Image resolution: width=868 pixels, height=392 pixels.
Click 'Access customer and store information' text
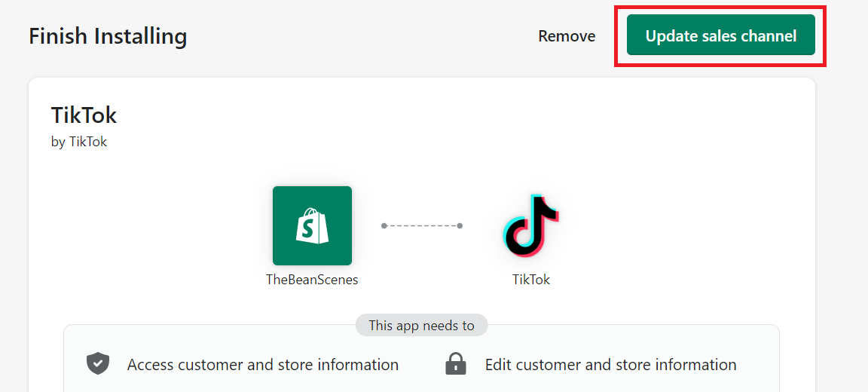[x=263, y=365]
